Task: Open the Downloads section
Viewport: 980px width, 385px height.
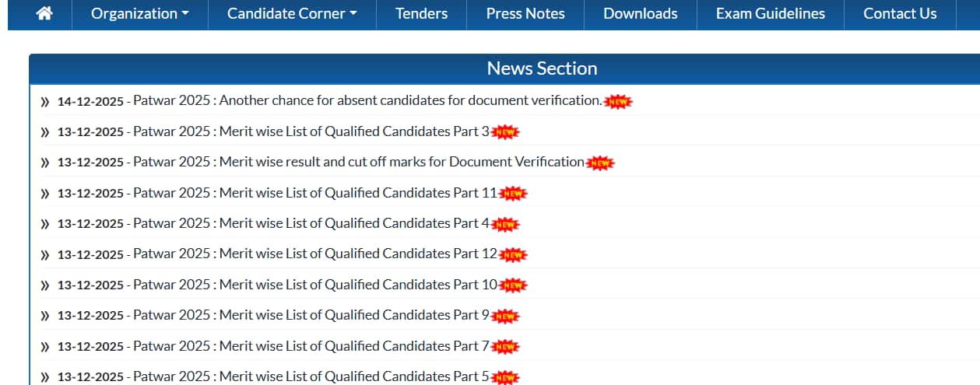Action: (640, 13)
